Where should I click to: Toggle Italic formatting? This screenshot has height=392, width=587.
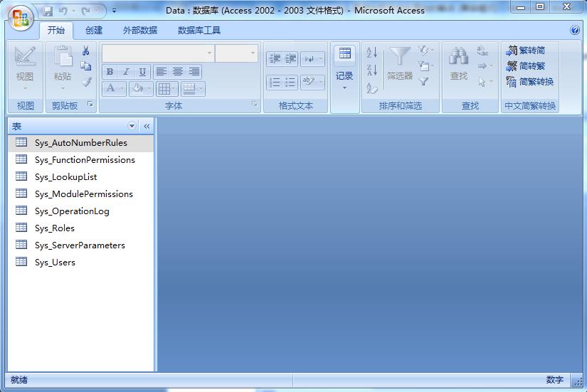pos(126,72)
